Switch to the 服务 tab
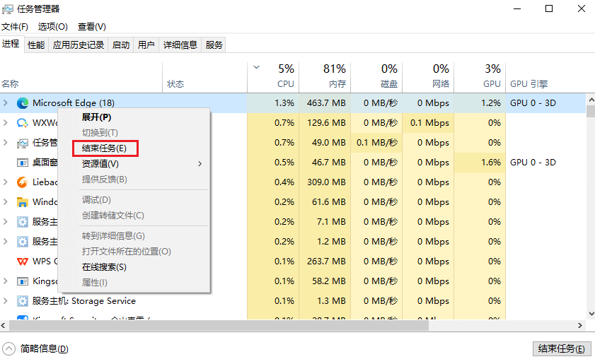 [x=214, y=45]
